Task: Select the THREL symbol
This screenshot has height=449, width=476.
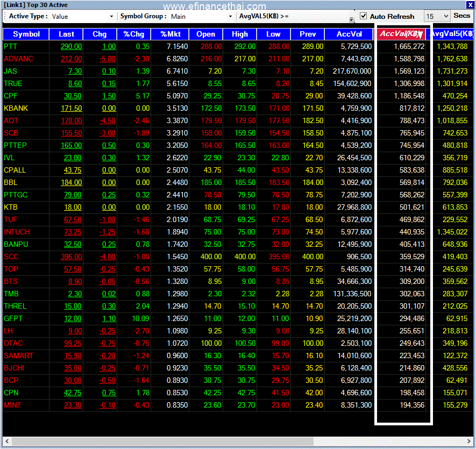Action: point(15,307)
